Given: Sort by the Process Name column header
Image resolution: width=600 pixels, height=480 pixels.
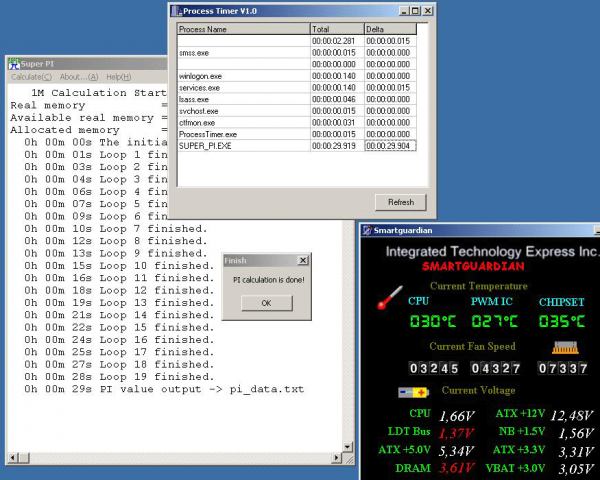Looking at the screenshot, I should [244, 29].
